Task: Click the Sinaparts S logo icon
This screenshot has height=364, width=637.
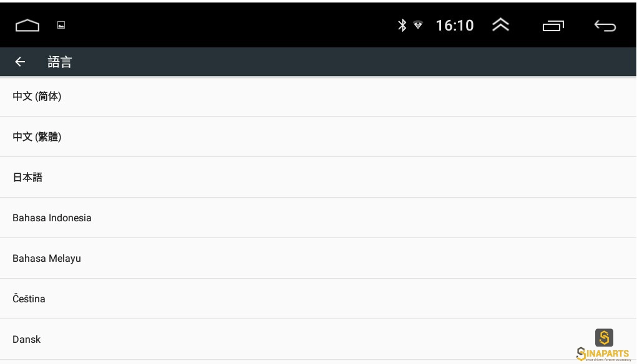Action: click(x=604, y=338)
